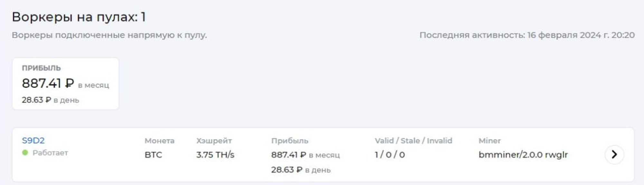Click the 'Воркеры на пулах: 1' heading
This screenshot has width=644, height=185.
pyautogui.click(x=79, y=17)
